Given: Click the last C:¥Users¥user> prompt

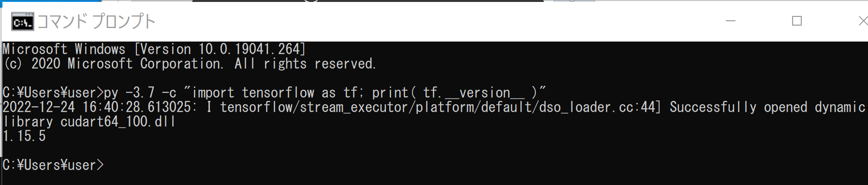Looking at the screenshot, I should [53, 165].
